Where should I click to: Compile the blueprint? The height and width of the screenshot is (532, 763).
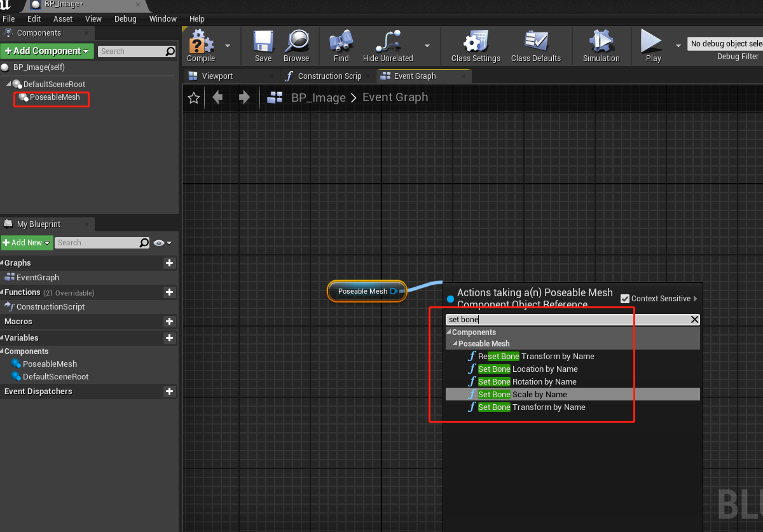[x=200, y=45]
